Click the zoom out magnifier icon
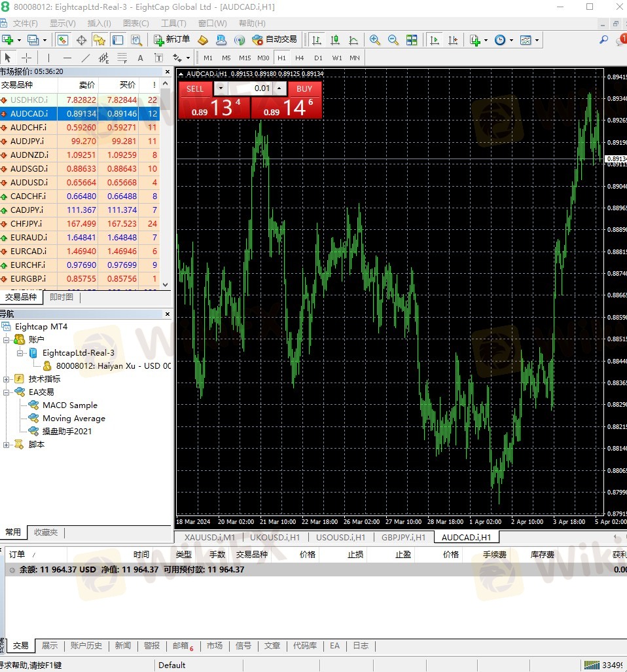 coord(393,40)
